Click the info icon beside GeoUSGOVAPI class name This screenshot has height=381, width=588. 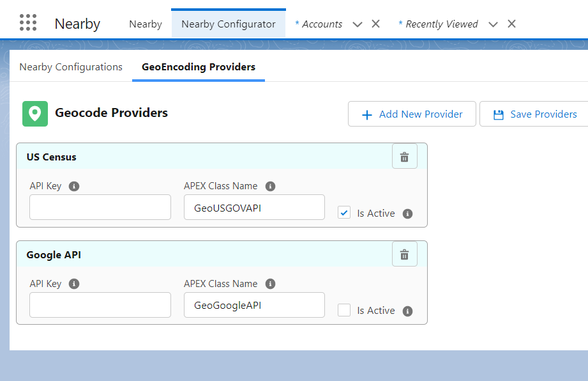pos(270,186)
